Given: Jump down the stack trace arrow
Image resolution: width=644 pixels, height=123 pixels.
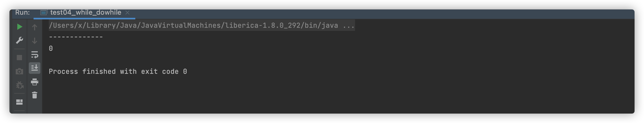Looking at the screenshot, I should 35,41.
